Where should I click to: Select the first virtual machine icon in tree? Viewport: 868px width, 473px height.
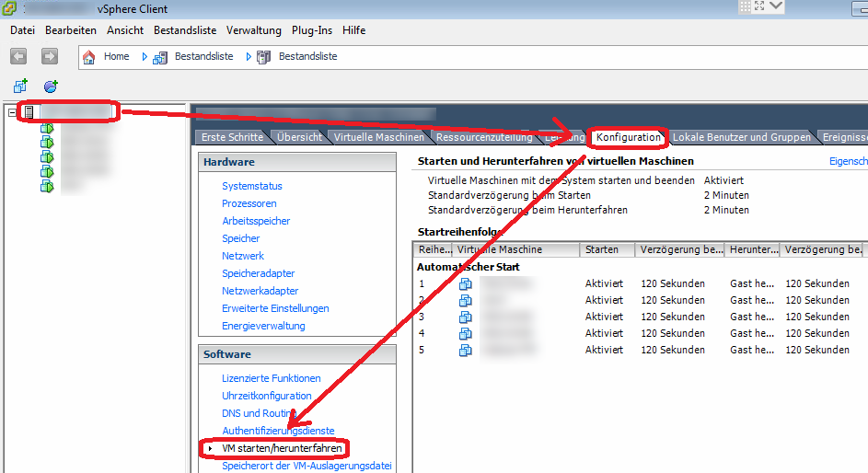coord(47,129)
